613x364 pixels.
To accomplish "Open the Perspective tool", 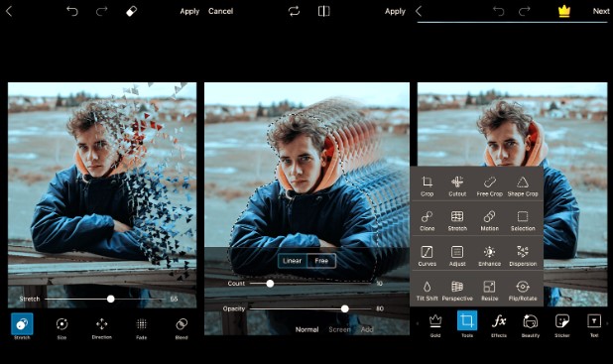I will (x=457, y=291).
